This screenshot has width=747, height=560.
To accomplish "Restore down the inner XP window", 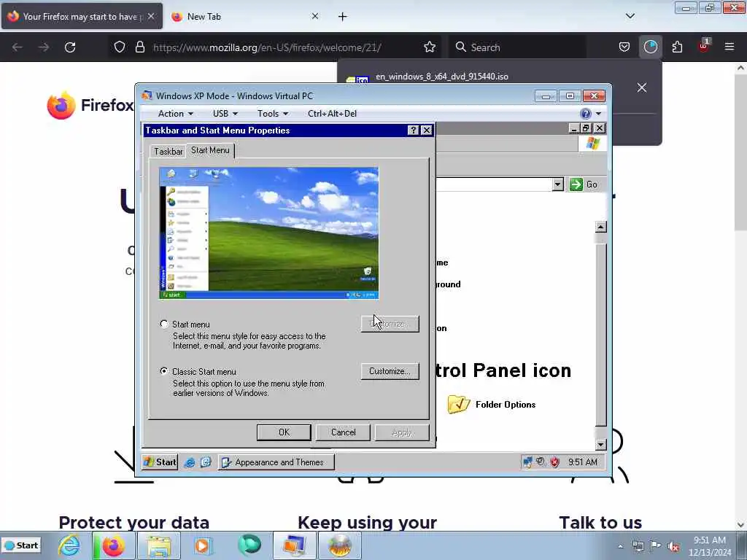I will coord(586,128).
